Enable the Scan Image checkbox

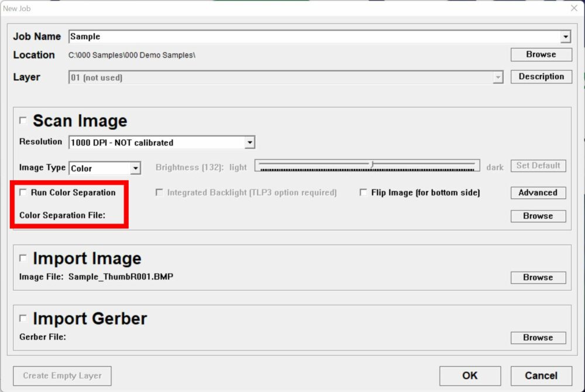click(x=23, y=121)
